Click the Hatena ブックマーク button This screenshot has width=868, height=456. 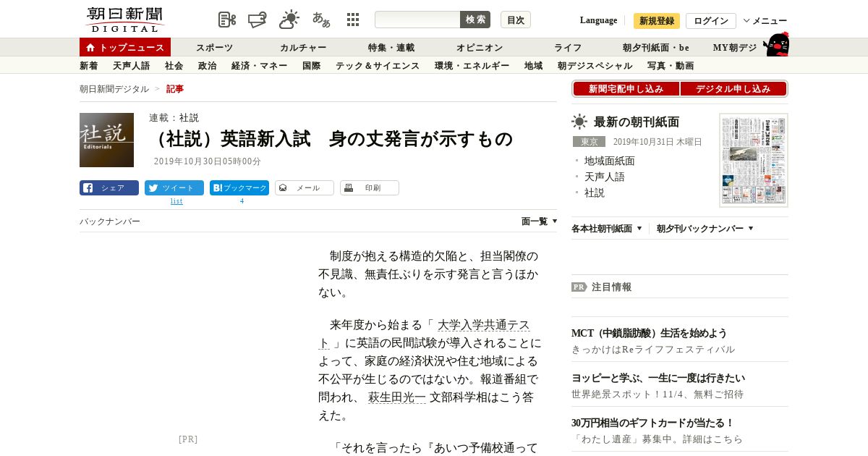pyautogui.click(x=239, y=188)
